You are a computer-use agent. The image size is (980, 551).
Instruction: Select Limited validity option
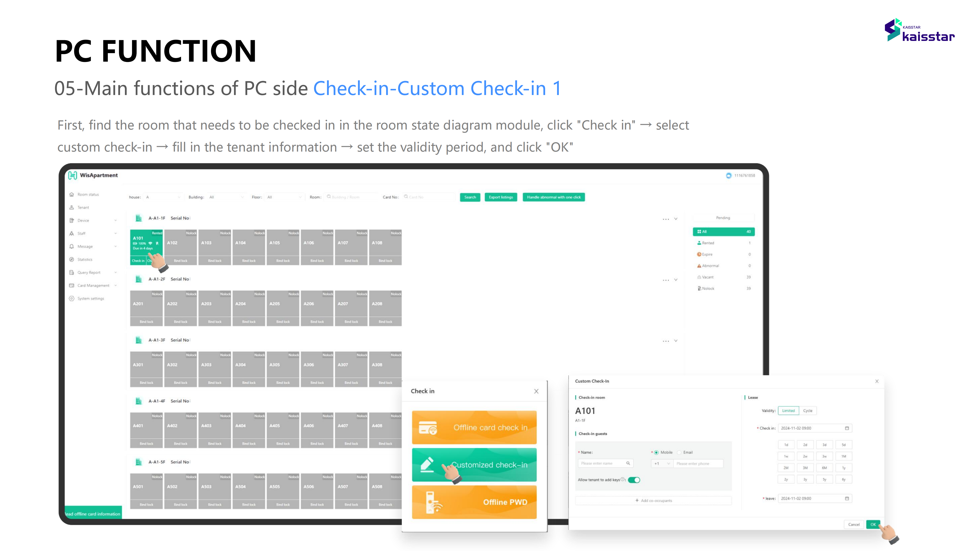click(x=788, y=411)
